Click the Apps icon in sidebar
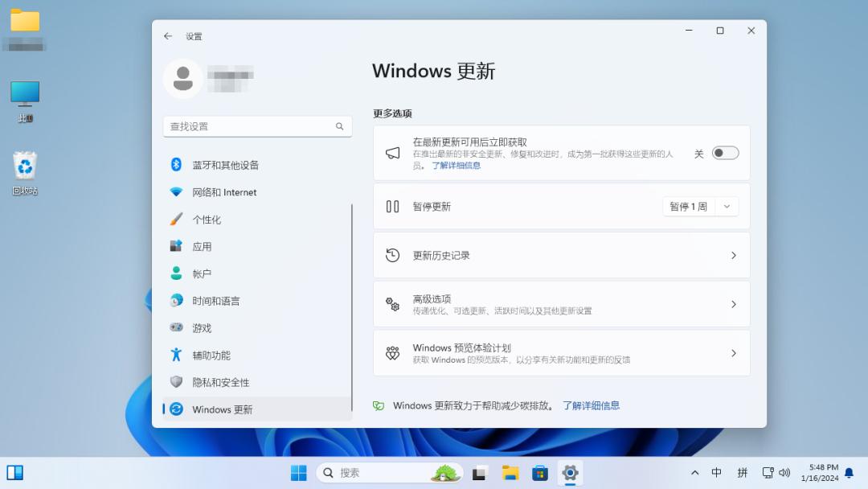This screenshot has width=868, height=489. (x=176, y=246)
